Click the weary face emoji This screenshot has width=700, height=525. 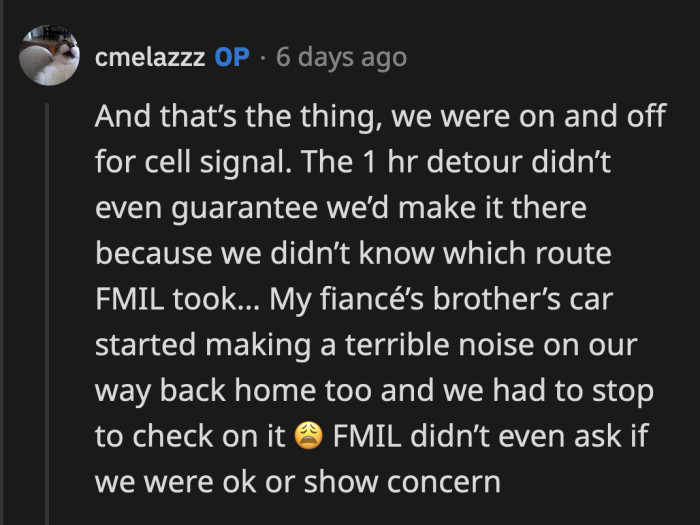309,436
